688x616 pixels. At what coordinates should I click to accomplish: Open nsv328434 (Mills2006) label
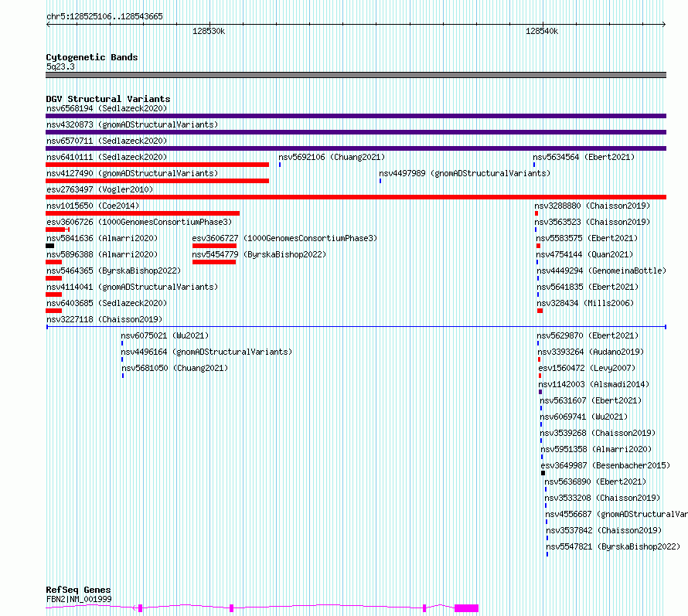tap(586, 303)
